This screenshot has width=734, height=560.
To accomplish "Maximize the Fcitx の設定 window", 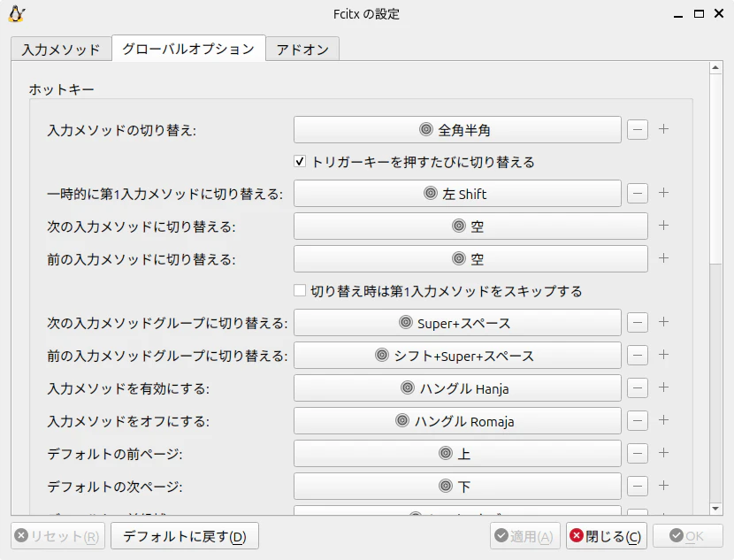I will click(x=699, y=14).
